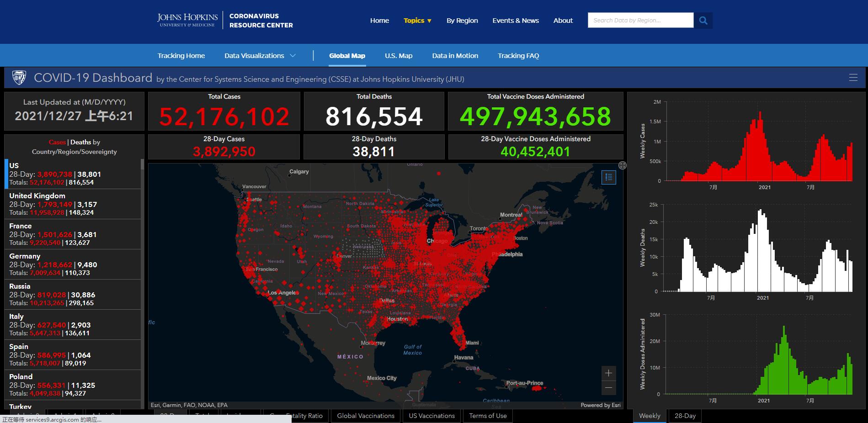The width and height of the screenshot is (868, 423).
Task: Expand the map to full screen
Action: [622, 165]
